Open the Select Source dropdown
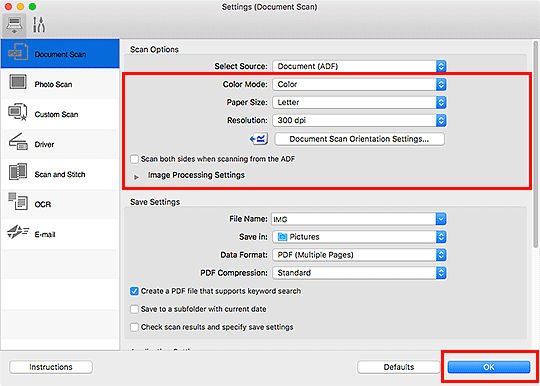540x386 pixels. click(x=359, y=66)
